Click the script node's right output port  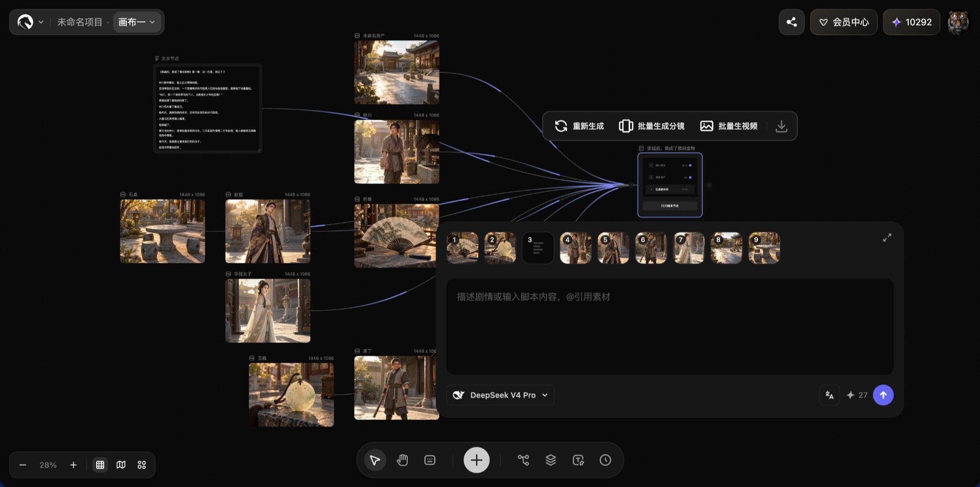(x=709, y=185)
